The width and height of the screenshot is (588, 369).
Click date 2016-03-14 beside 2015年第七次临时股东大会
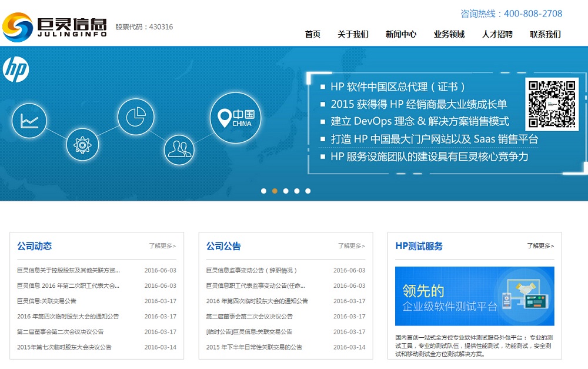[160, 347]
